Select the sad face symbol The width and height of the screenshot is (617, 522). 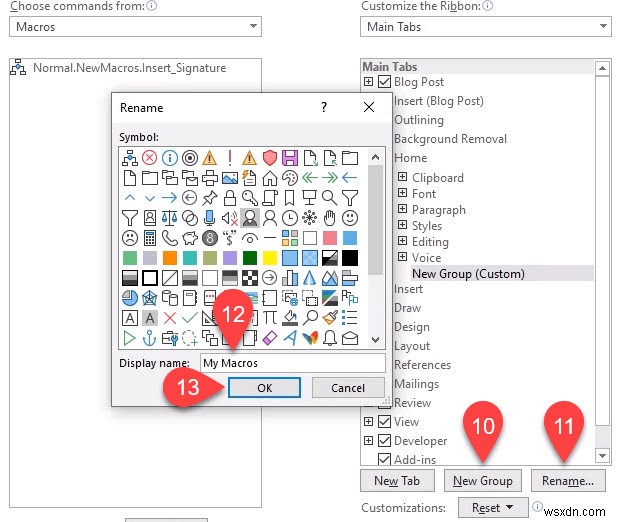click(130, 238)
